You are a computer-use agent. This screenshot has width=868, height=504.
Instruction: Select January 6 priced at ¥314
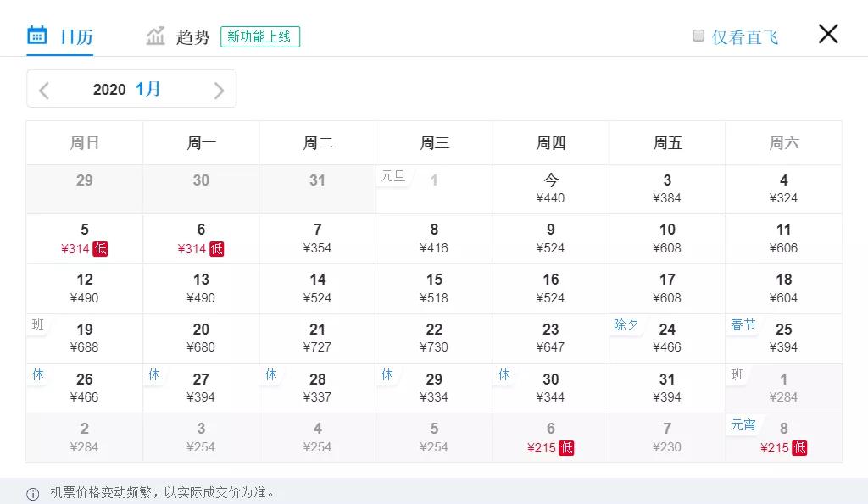point(201,238)
